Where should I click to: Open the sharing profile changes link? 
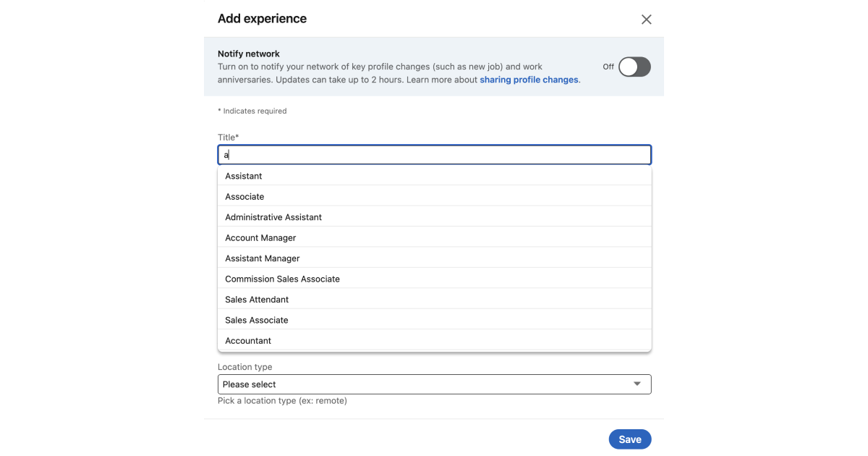click(529, 80)
